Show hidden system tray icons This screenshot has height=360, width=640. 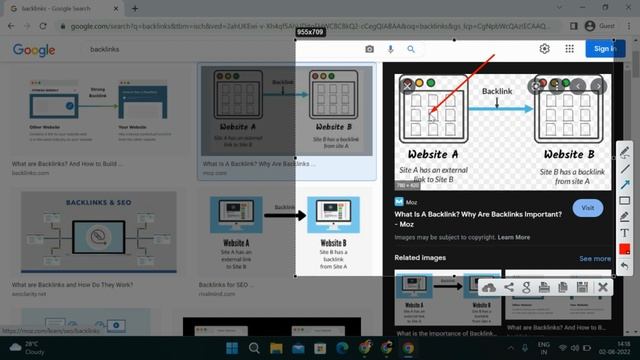(x=511, y=348)
